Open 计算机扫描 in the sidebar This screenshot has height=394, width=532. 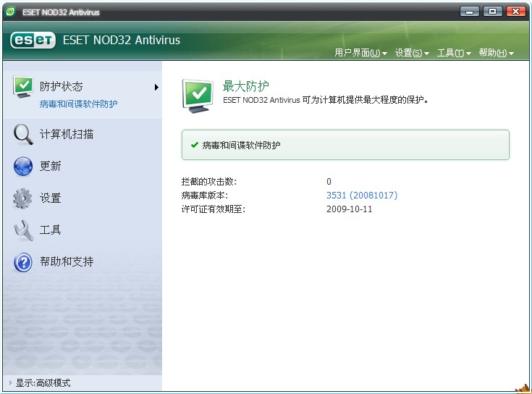point(67,135)
